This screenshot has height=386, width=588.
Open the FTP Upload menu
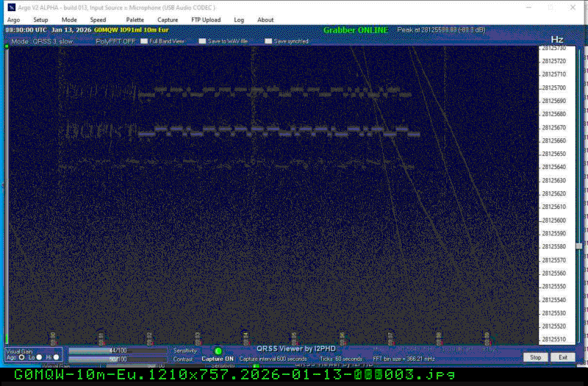click(205, 20)
